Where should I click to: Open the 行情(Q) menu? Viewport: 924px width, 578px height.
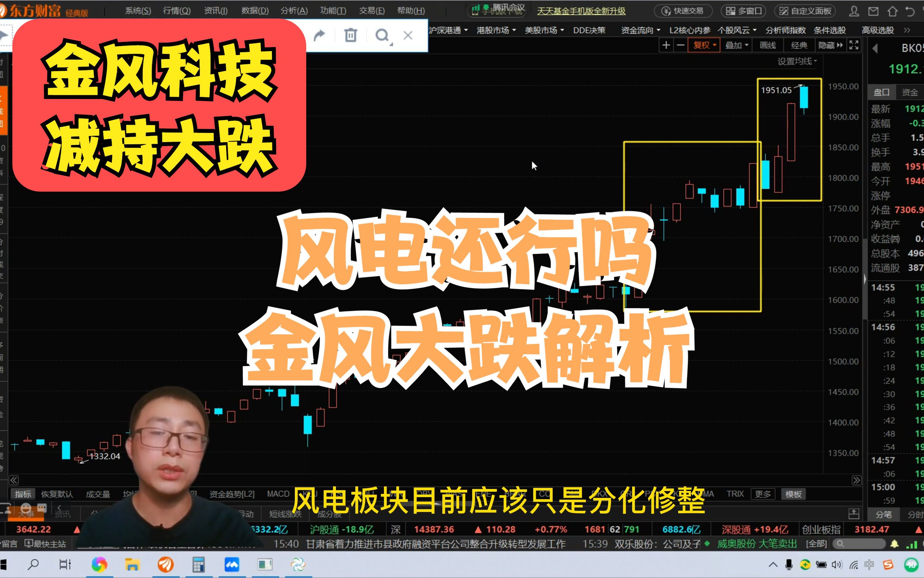[x=177, y=11]
